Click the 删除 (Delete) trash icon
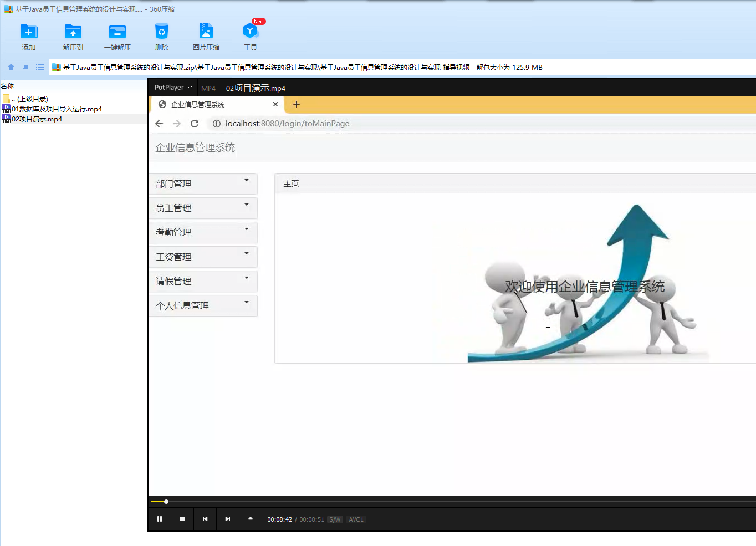 point(162,37)
